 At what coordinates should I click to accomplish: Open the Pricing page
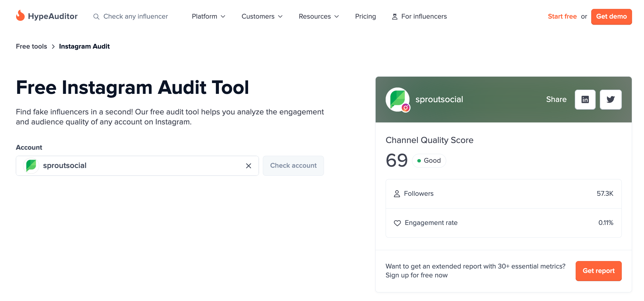(365, 16)
